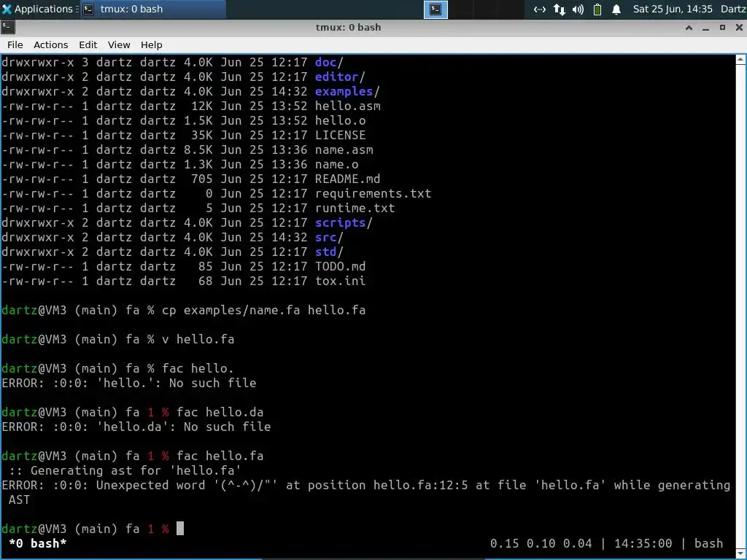The height and width of the screenshot is (560, 747).
Task: Open the network connection tray icon
Action: click(x=539, y=9)
